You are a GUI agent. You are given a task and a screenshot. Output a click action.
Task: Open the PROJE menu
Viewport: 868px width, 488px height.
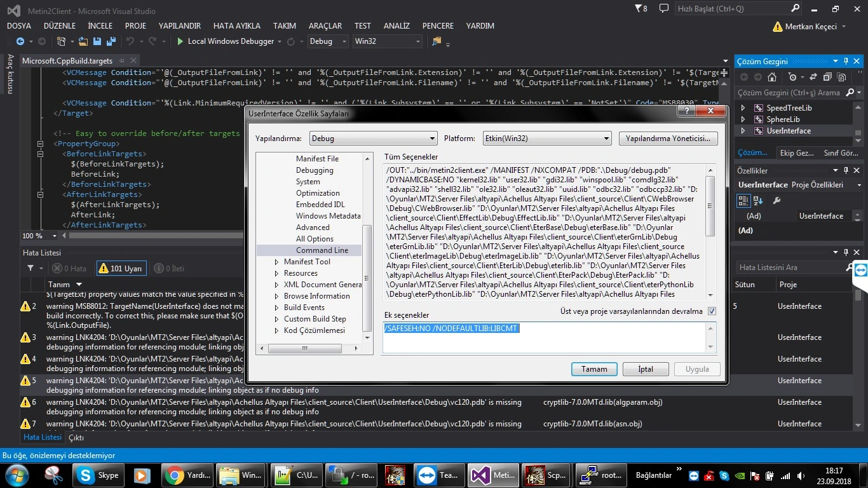(x=135, y=26)
